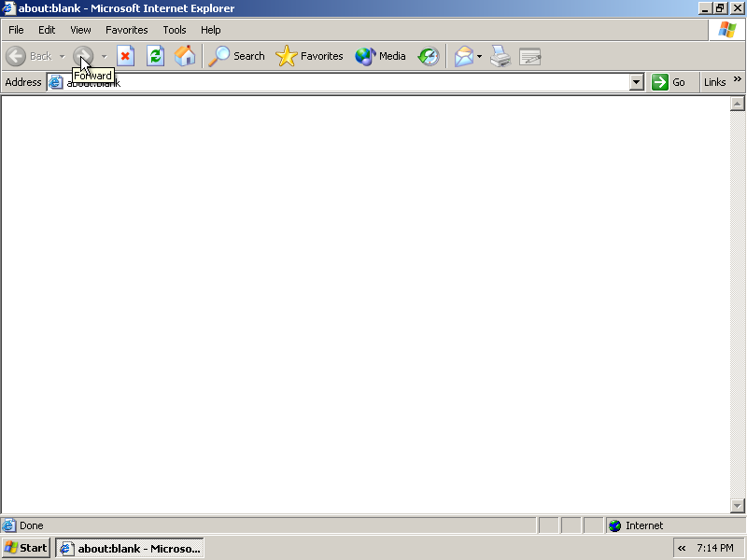The width and height of the screenshot is (747, 560).
Task: Show hidden system tray icons
Action: [682, 548]
